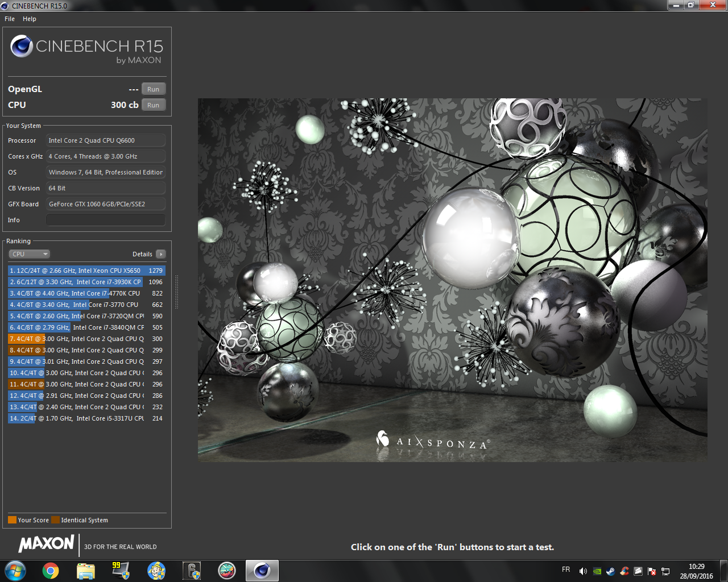Select the Core i5-3317U ranking row
The image size is (728, 582).
click(x=86, y=418)
